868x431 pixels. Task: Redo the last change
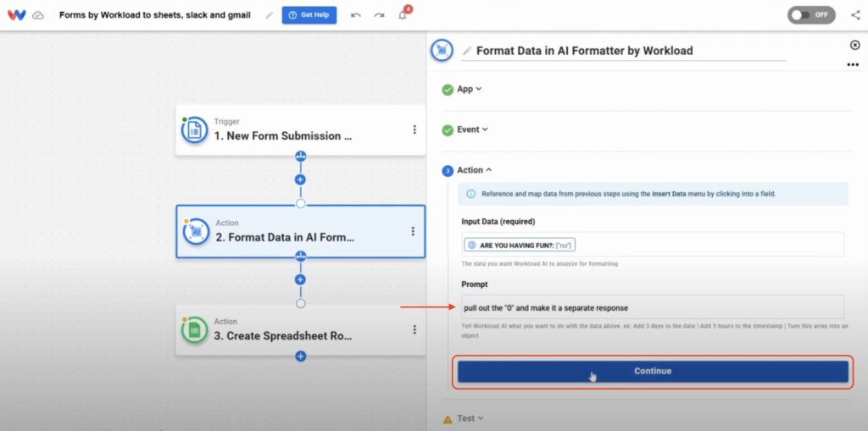pyautogui.click(x=379, y=15)
